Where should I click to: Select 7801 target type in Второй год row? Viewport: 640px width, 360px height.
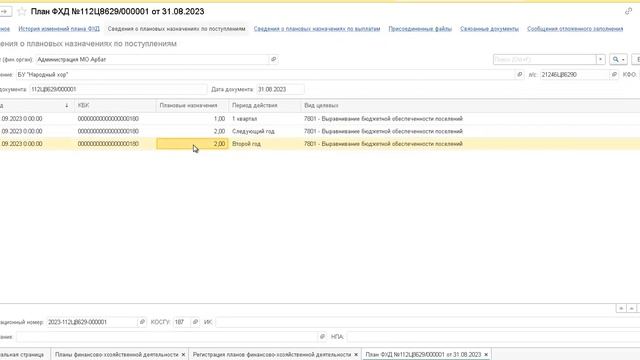tap(470, 144)
